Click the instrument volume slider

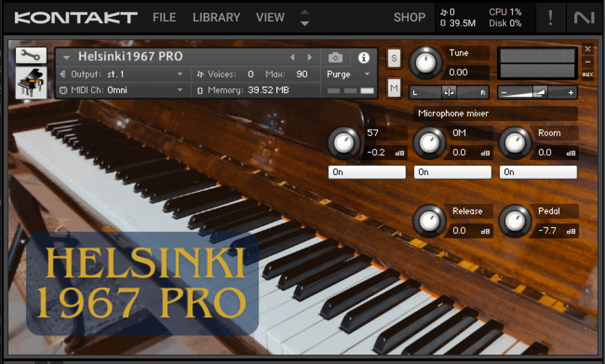(538, 93)
